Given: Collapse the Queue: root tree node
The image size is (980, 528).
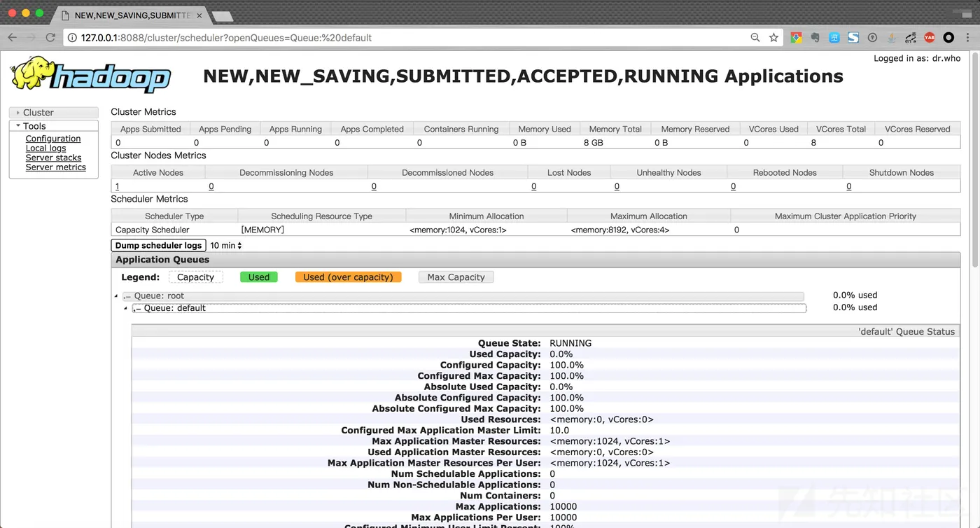Looking at the screenshot, I should (116, 296).
